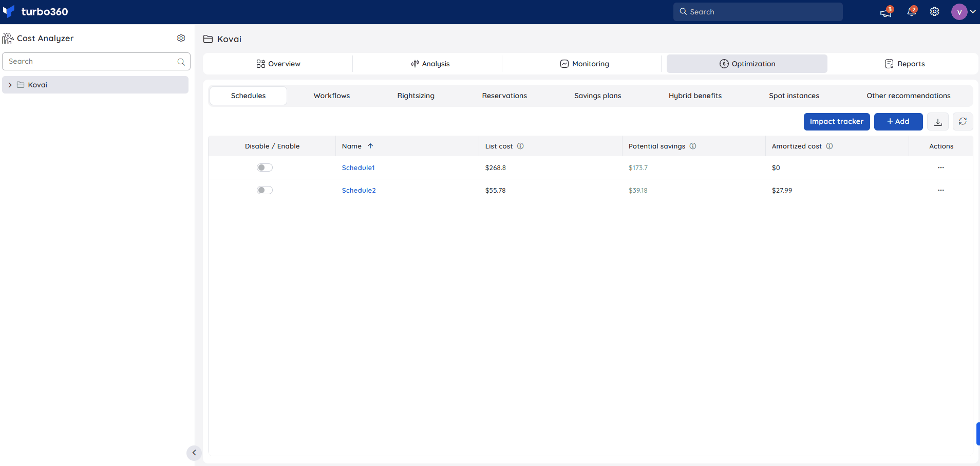
Task: Open the Spot instances sub-tab
Action: click(794, 96)
